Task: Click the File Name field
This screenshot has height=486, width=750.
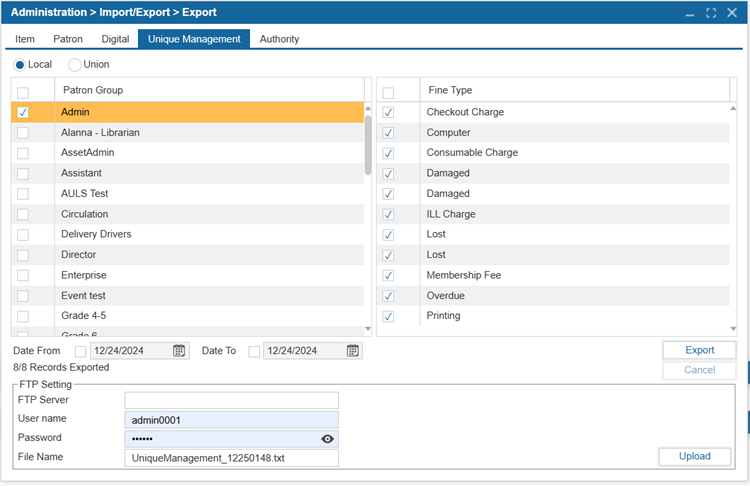Action: [x=232, y=458]
